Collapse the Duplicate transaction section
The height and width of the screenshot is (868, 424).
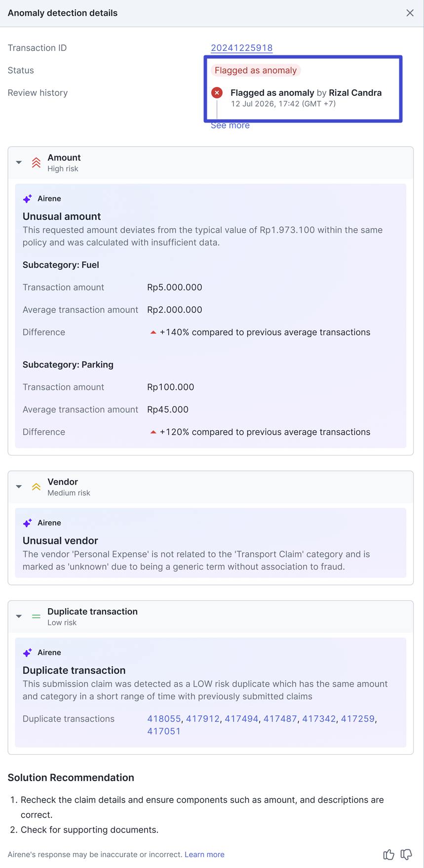pyautogui.click(x=19, y=617)
